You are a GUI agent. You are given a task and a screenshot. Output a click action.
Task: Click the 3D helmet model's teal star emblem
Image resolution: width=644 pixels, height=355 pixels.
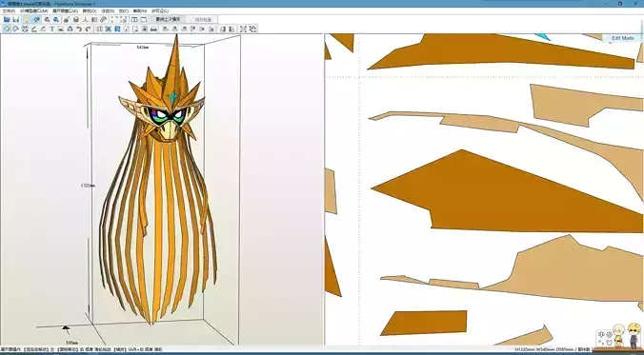coord(172,97)
